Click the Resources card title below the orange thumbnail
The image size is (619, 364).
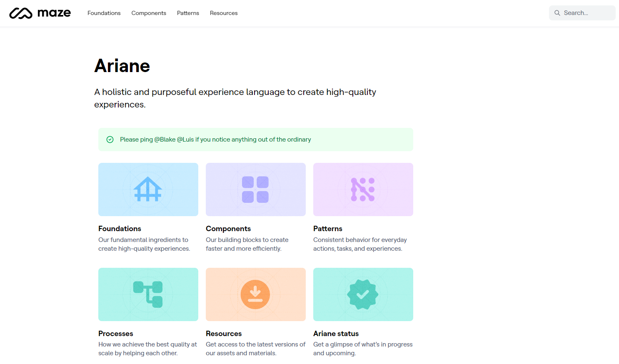point(224,334)
